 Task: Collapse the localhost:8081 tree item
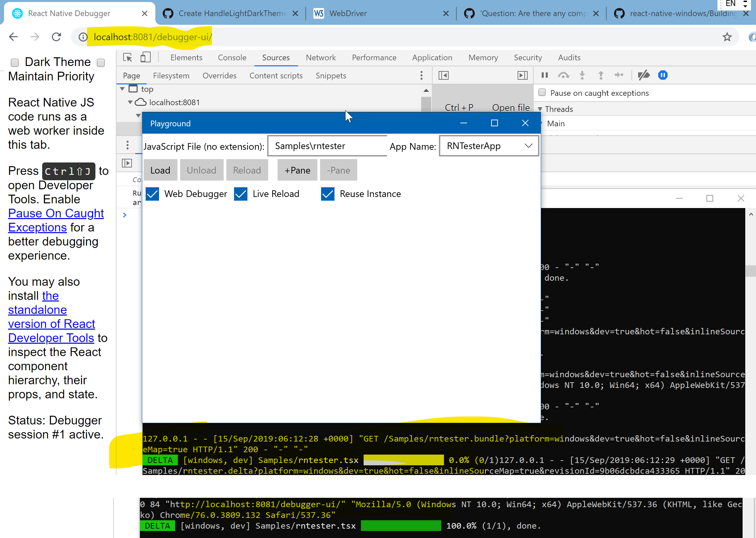pos(130,102)
